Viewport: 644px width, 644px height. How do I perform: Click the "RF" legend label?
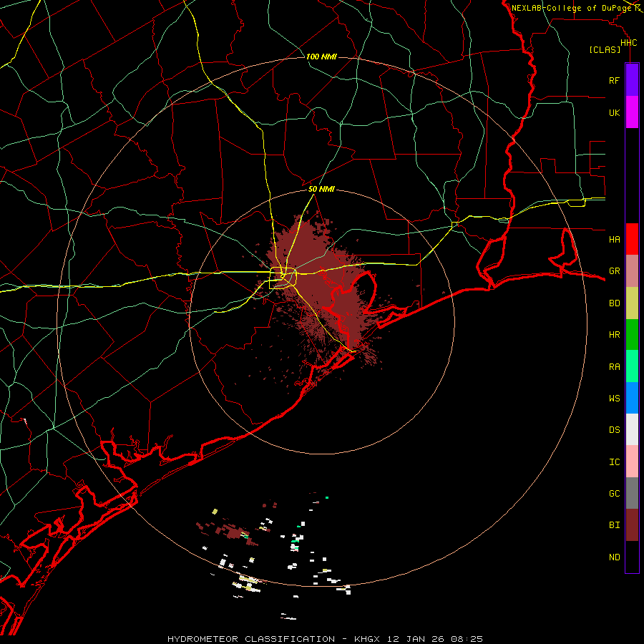(614, 81)
